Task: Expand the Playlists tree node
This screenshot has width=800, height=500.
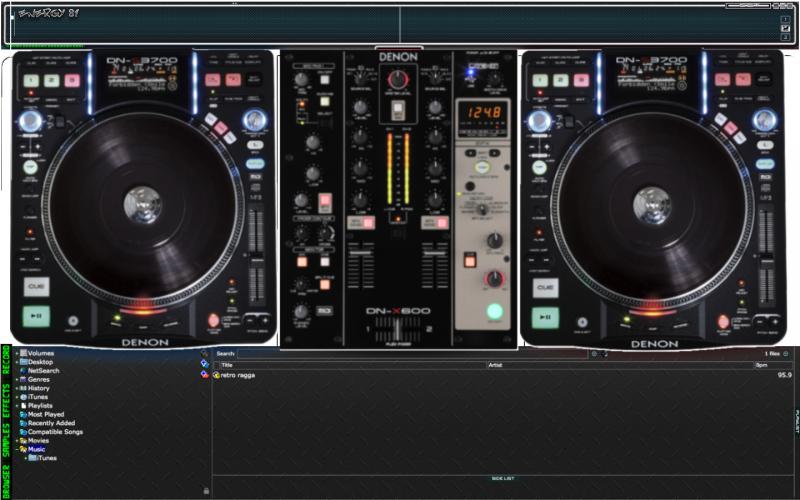Action: [x=16, y=406]
